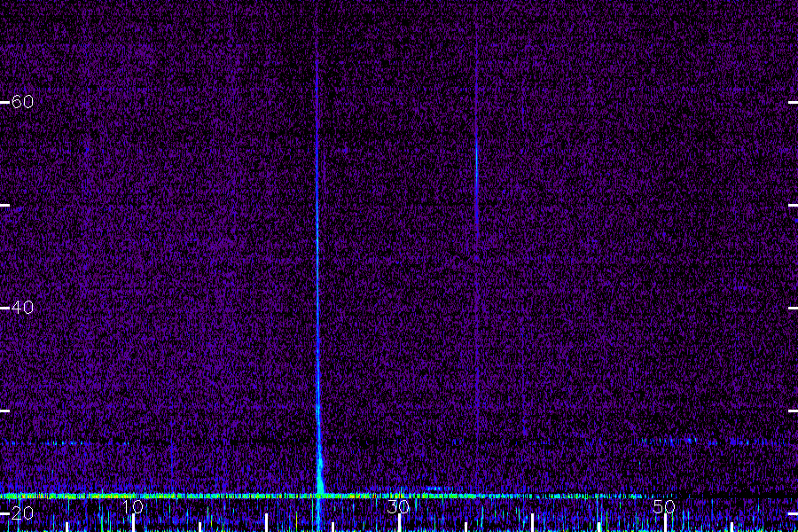The image size is (798, 532).
Task: Click the tall bright blue vertical signal trace
Action: (x=317, y=275)
